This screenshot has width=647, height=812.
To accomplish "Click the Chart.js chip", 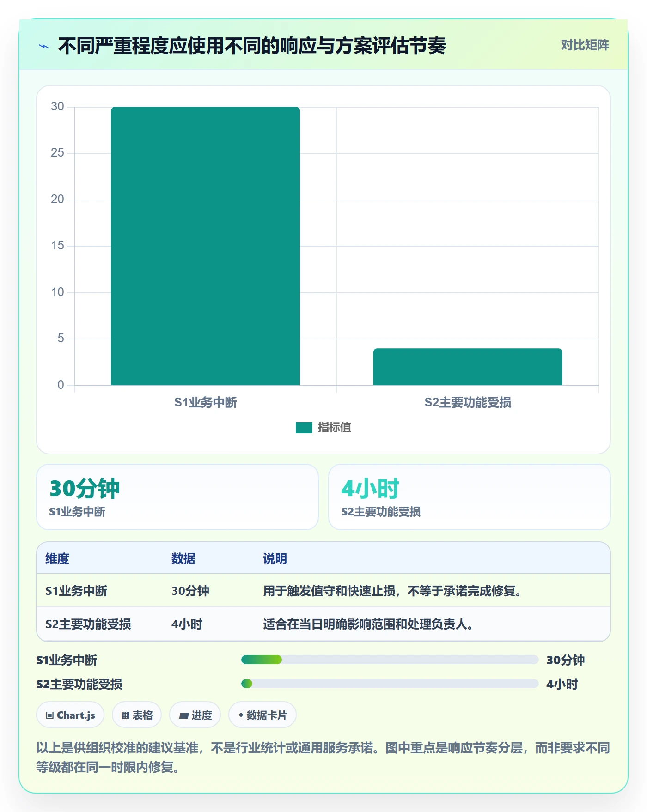I will pyautogui.click(x=70, y=715).
